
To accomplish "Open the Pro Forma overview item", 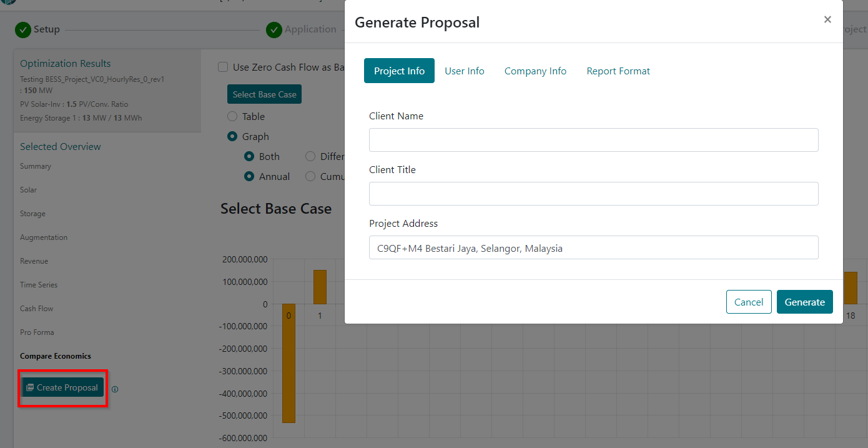I will click(x=37, y=332).
